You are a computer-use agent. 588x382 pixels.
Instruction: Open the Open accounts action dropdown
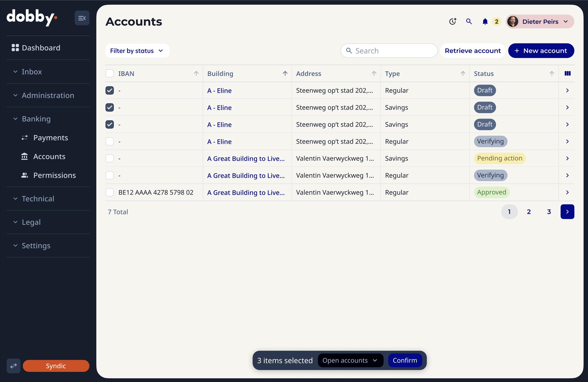[350, 360]
